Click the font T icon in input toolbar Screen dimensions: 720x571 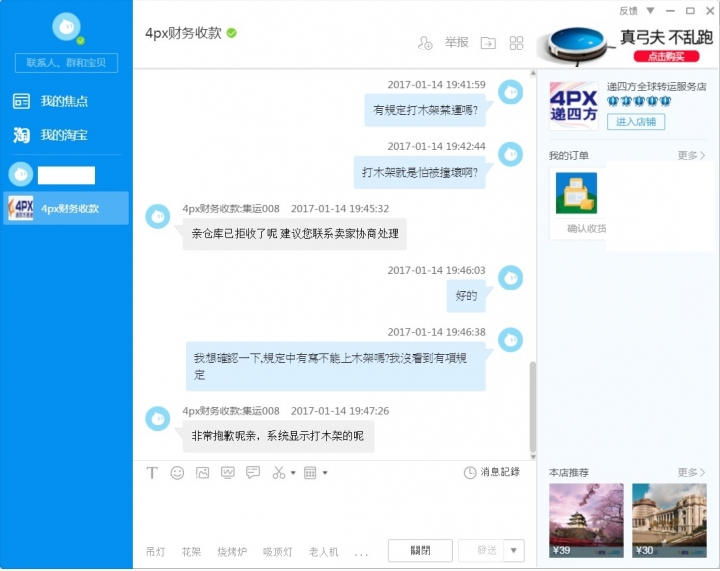click(x=152, y=473)
